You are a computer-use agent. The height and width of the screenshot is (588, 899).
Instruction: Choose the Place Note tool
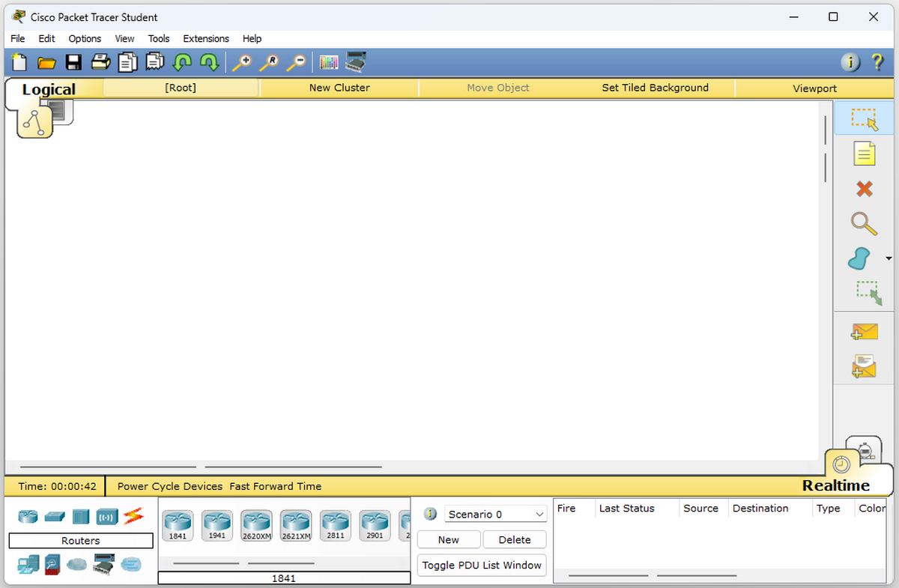(864, 154)
